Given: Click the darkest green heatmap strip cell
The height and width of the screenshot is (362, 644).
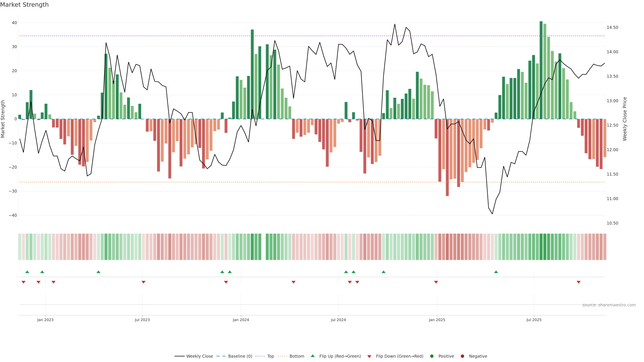Looking at the screenshot, I should click(541, 247).
